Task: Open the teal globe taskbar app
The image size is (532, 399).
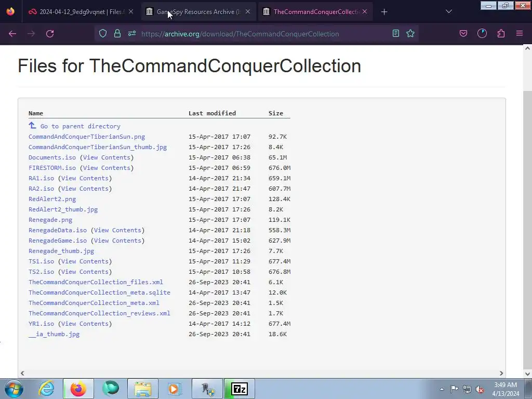Action: (111, 389)
